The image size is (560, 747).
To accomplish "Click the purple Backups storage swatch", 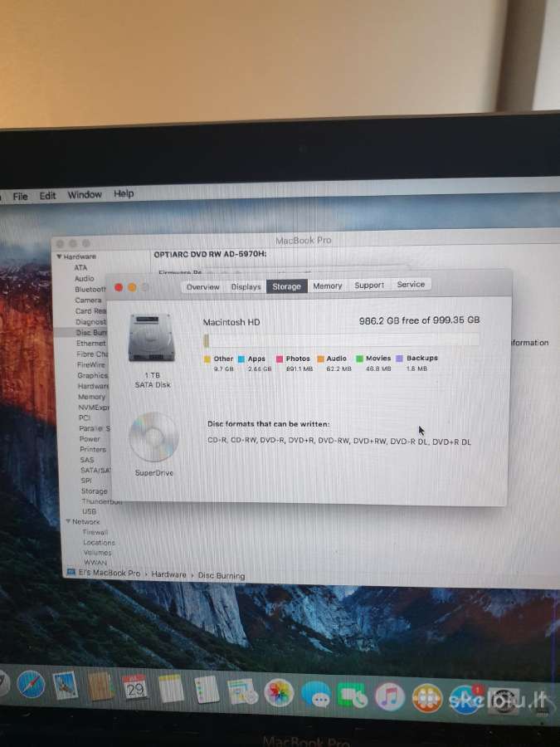I will point(399,359).
